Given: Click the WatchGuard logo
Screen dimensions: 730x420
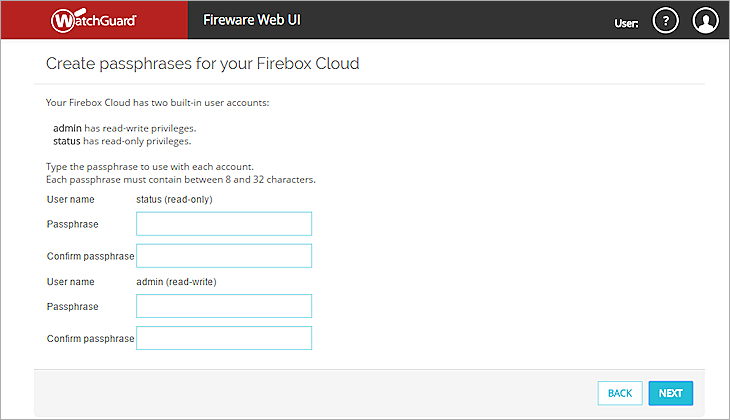Looking at the screenshot, I should 93,20.
